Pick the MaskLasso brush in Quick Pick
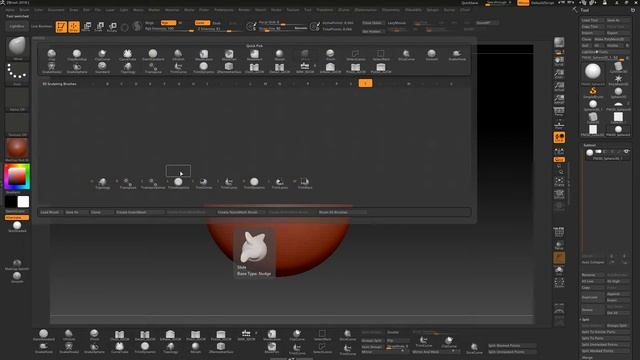Viewport: 640px width, 360px height. (203, 55)
